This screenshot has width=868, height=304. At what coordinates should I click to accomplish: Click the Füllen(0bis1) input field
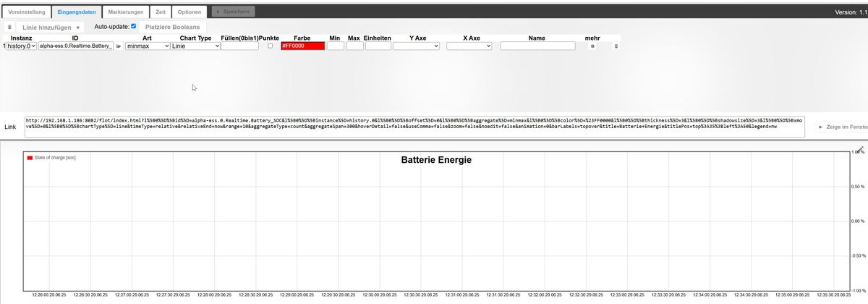click(x=240, y=46)
